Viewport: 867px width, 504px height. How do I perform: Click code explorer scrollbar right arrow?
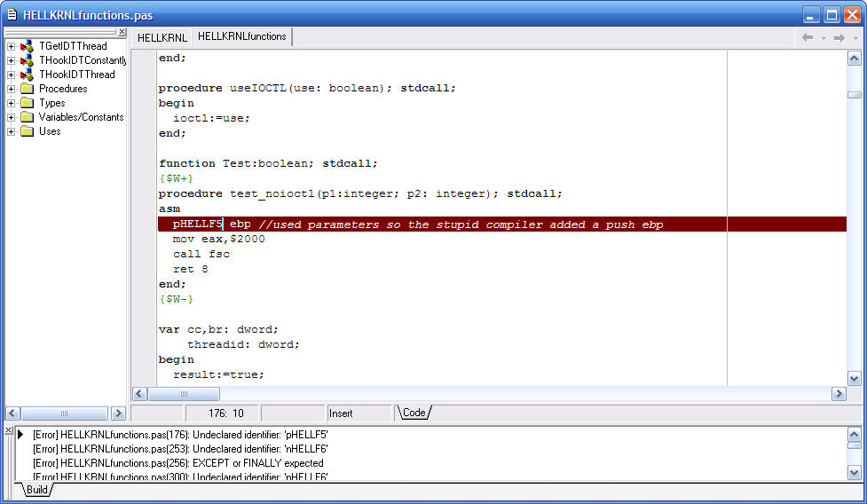tap(118, 413)
